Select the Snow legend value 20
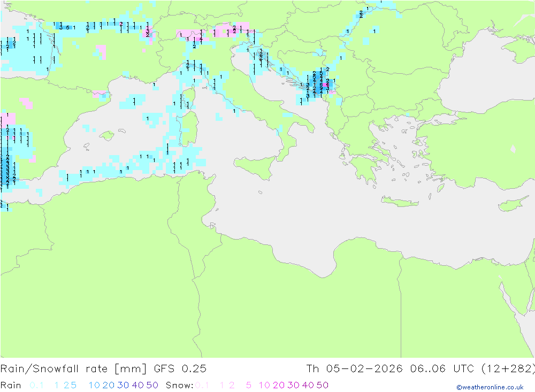This screenshot has width=535, height=392. pos(279,385)
